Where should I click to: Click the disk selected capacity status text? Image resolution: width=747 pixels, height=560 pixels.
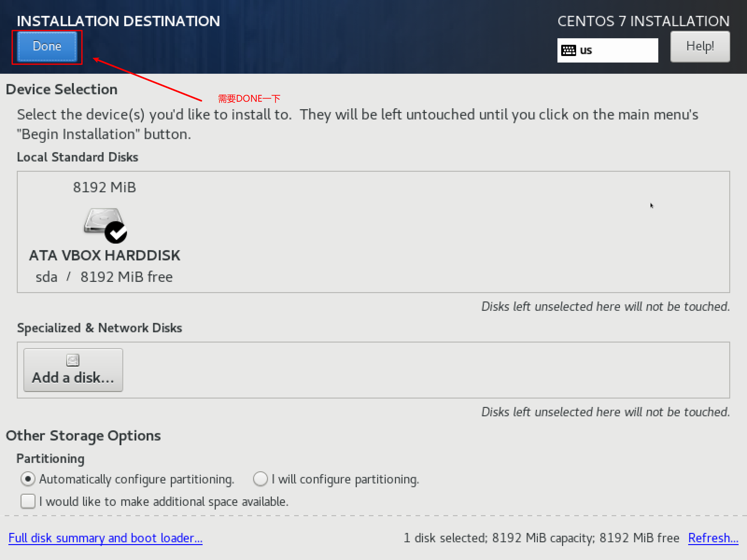tap(541, 538)
